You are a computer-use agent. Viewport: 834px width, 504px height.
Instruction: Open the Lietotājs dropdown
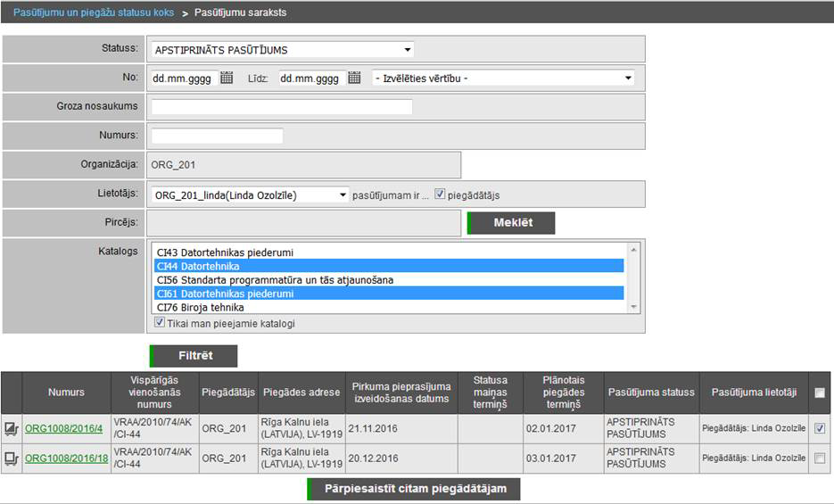(x=250, y=195)
